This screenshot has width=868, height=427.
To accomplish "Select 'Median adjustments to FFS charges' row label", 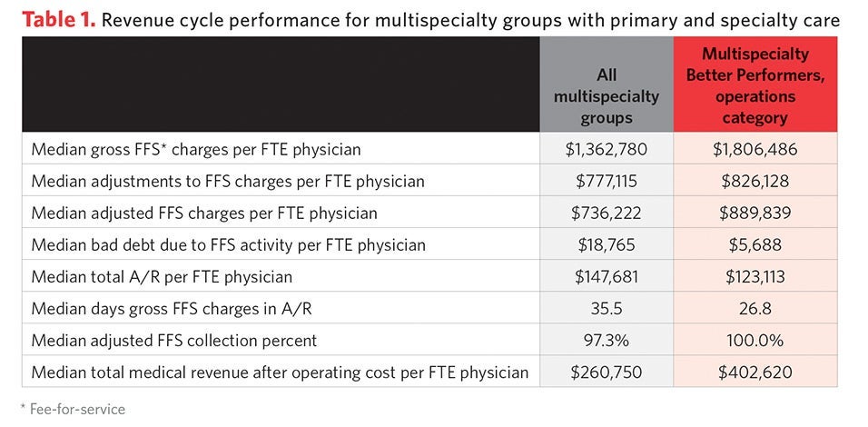I will 227,181.
